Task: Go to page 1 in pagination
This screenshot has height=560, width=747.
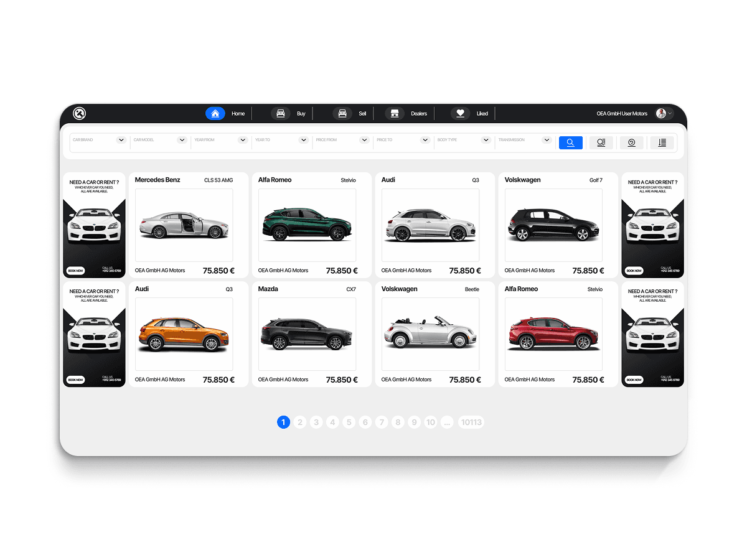Action: click(283, 422)
